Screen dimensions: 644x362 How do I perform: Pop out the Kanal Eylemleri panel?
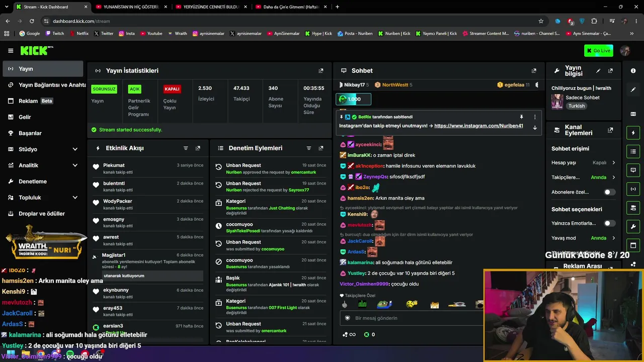(610, 130)
